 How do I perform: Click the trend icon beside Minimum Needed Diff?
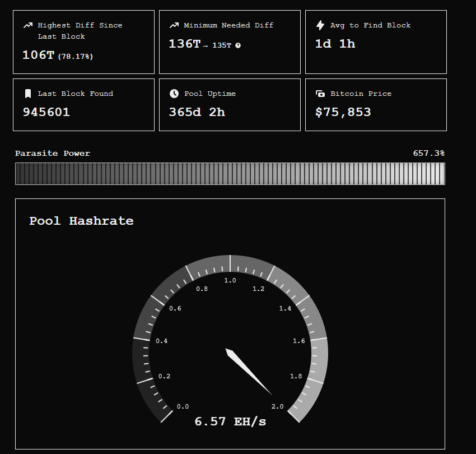click(174, 25)
